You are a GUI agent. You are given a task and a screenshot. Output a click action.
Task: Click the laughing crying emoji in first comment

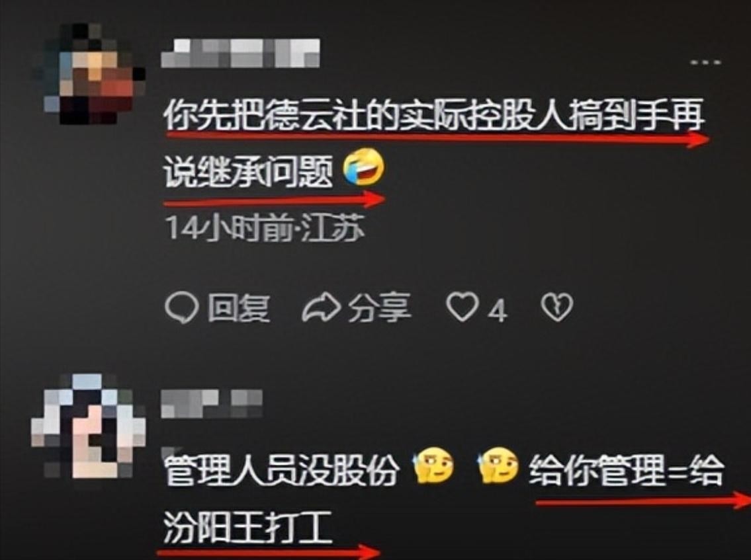[x=364, y=167]
